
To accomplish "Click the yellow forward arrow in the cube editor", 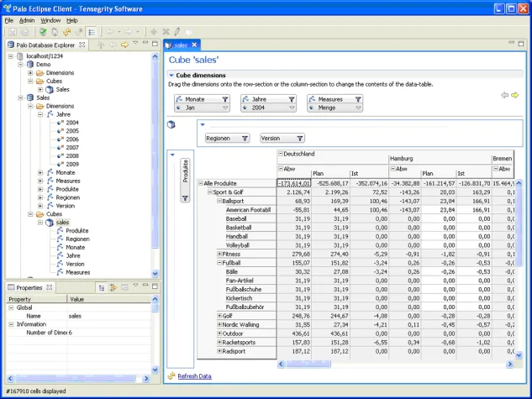I will pos(515,95).
